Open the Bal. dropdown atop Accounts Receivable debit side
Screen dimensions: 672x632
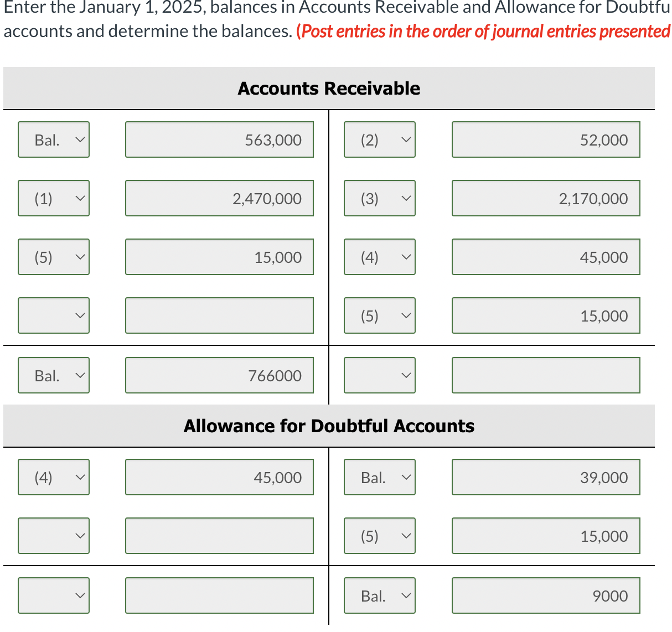coord(53,139)
